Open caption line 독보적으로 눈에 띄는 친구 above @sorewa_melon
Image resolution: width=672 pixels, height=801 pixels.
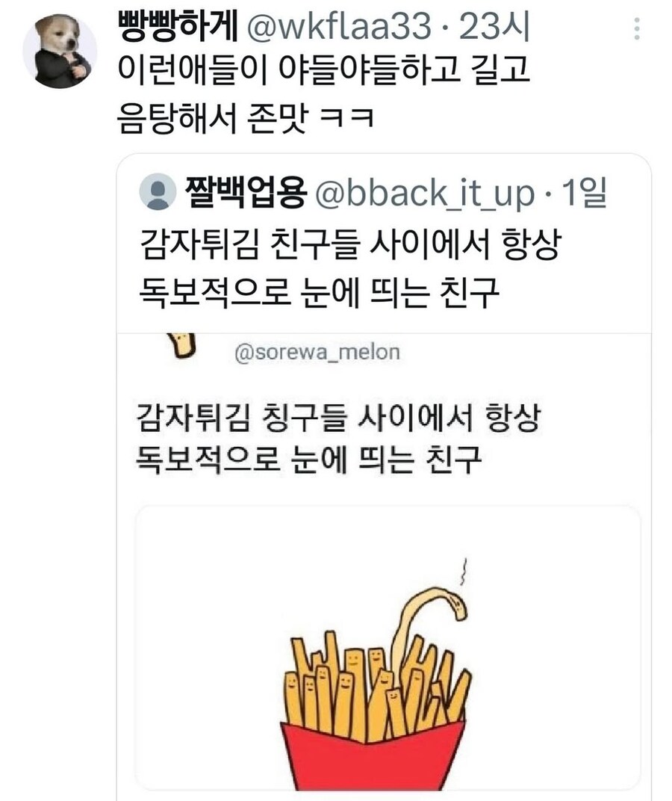(319, 293)
